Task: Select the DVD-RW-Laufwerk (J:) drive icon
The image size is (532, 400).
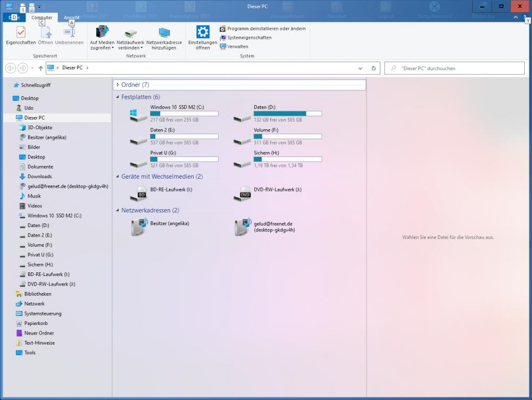Action: coord(243,193)
